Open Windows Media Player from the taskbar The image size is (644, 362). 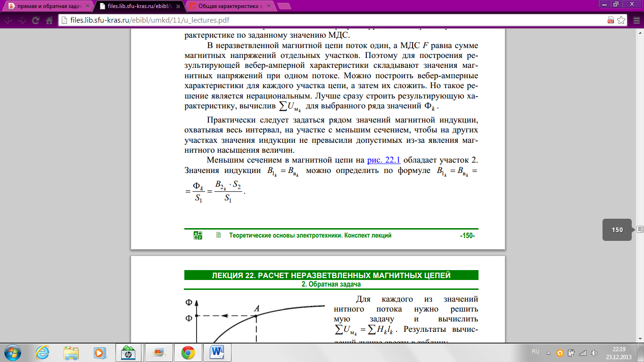[x=100, y=352]
